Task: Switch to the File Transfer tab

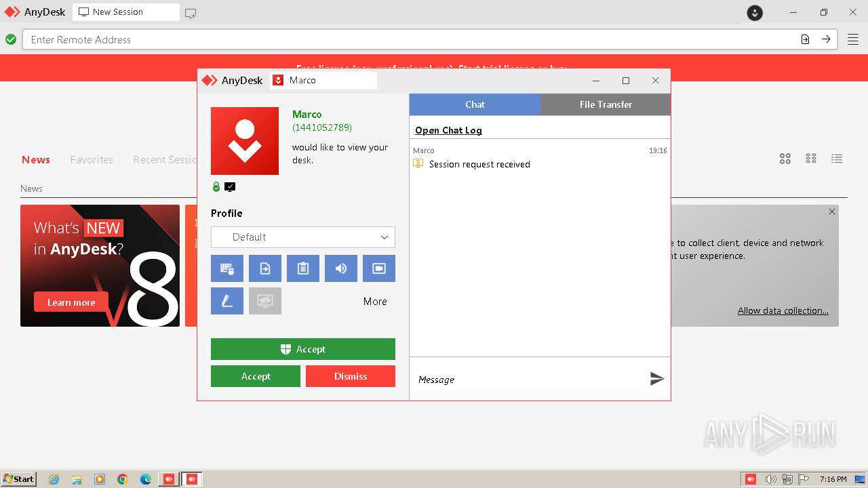Action: coord(606,104)
